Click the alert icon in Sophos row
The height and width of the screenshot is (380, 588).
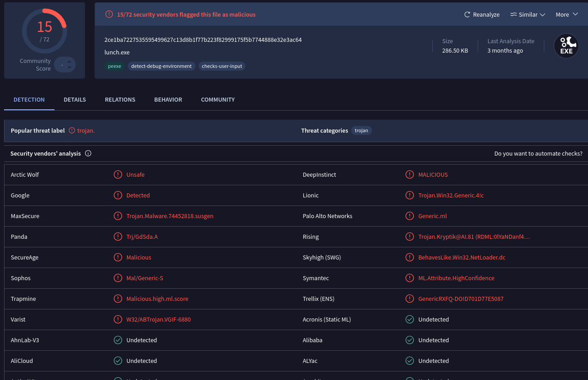click(118, 278)
